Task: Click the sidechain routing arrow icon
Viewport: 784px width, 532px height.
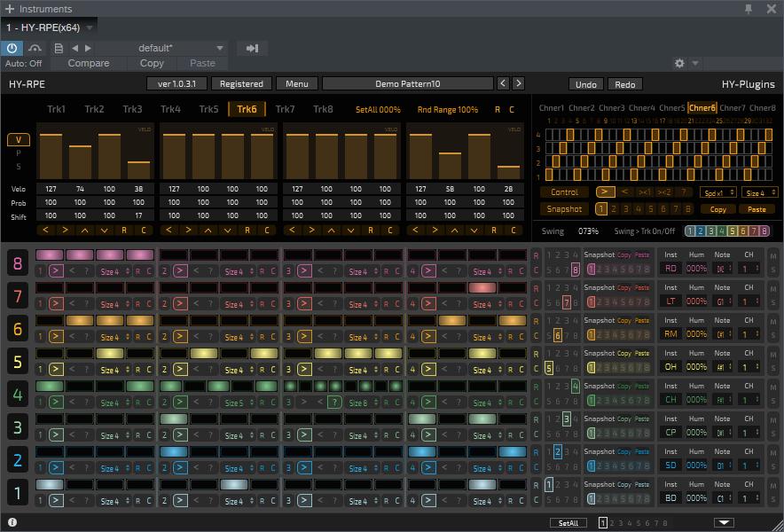Action: pos(253,48)
